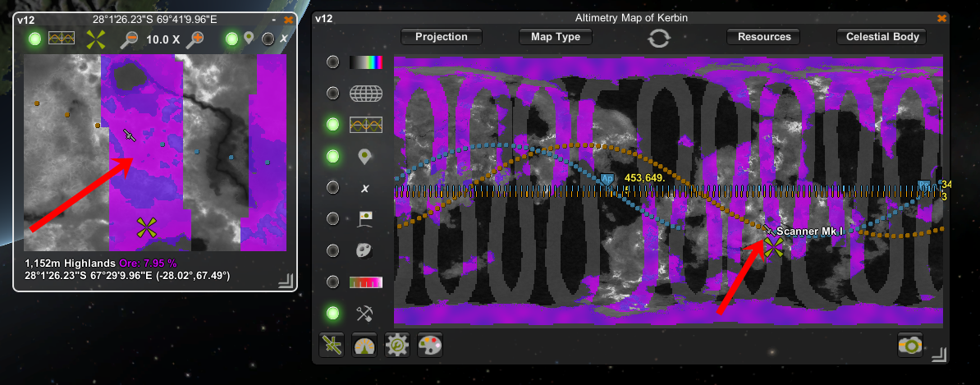This screenshot has width=980, height=385.
Task: Click the Altimetry Map of Kerbin title
Action: [x=631, y=18]
